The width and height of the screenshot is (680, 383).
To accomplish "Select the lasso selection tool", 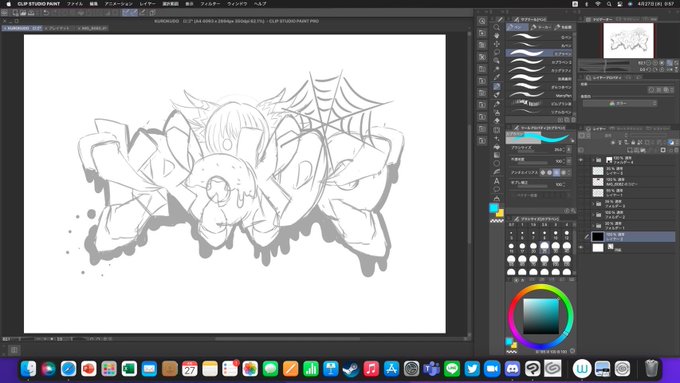I will pos(497,52).
